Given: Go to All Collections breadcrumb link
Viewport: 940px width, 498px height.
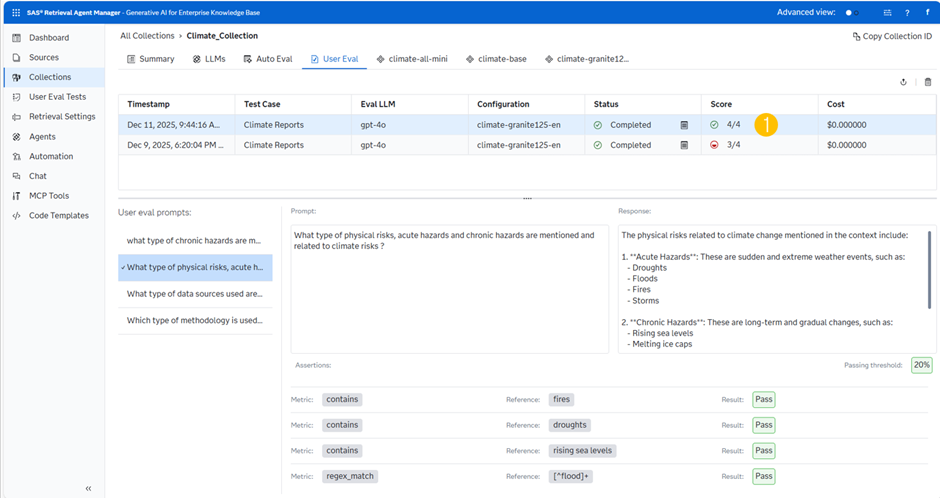Looking at the screenshot, I should (146, 35).
